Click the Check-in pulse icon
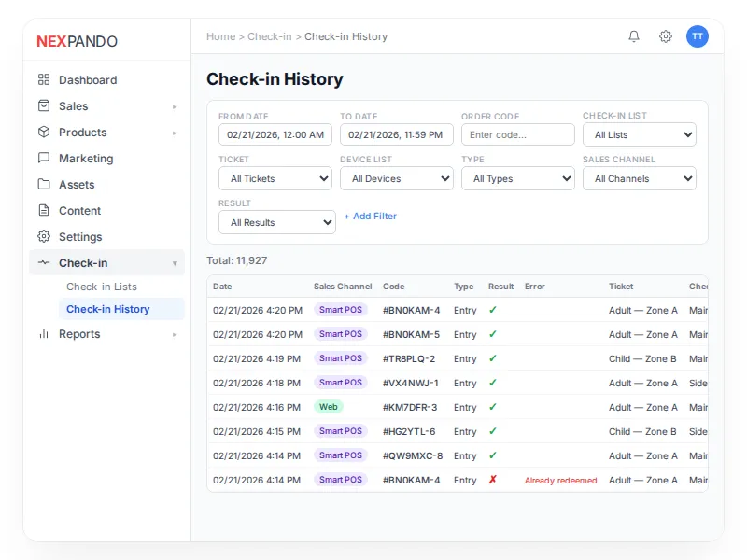Viewport: 747px width, 560px height. [x=44, y=262]
